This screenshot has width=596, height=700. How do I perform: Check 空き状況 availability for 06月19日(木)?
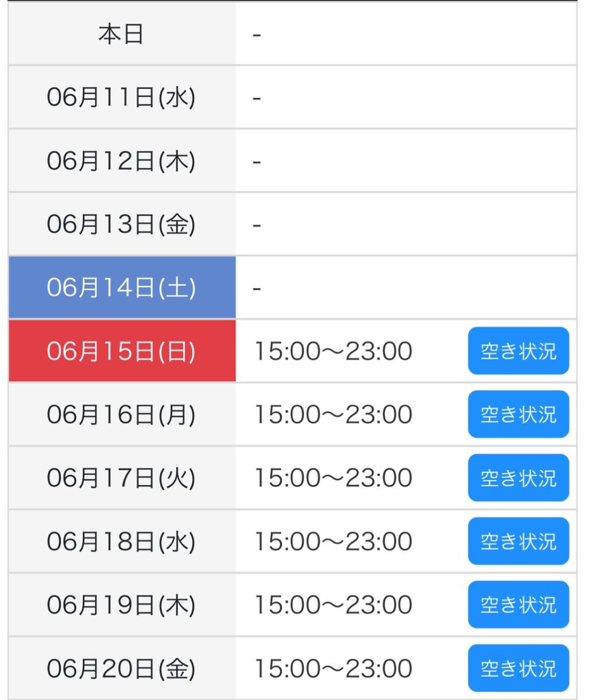(518, 605)
